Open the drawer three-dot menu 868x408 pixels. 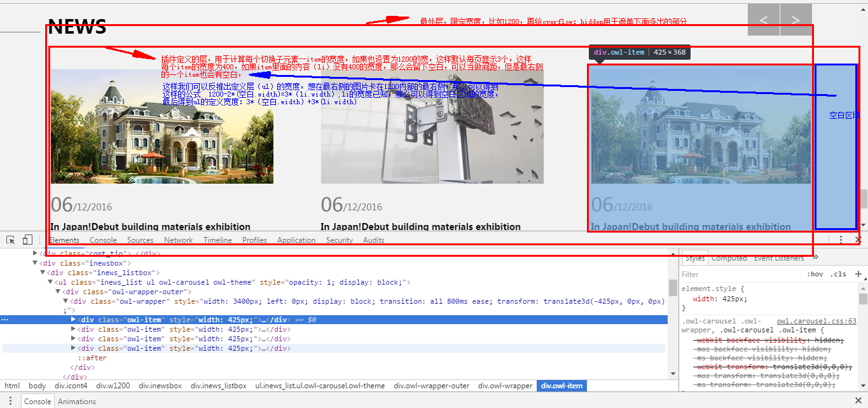[10, 401]
